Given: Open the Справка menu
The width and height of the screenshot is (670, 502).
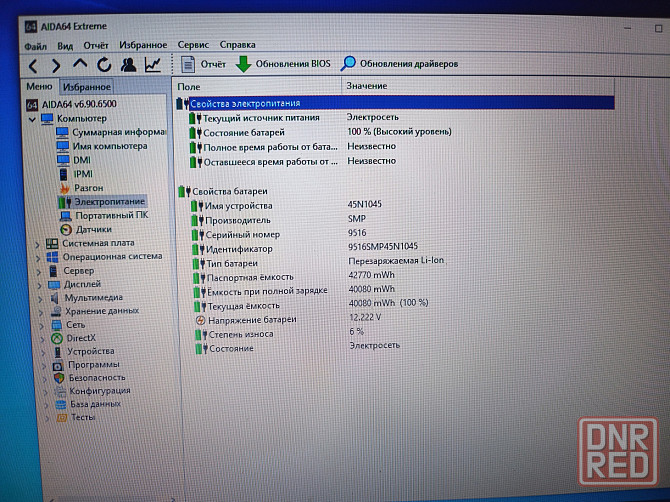Looking at the screenshot, I should point(238,44).
